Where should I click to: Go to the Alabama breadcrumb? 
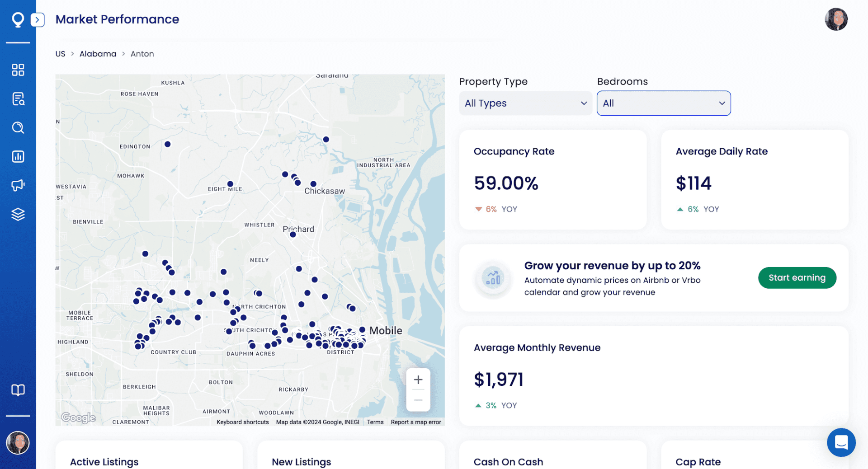[x=98, y=54]
